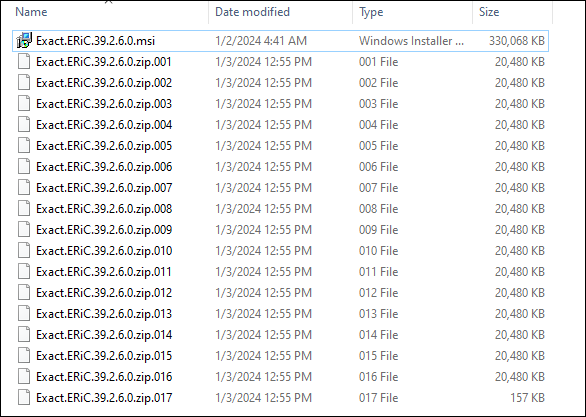
Task: Select the file icon for zip.017
Action: (x=24, y=398)
